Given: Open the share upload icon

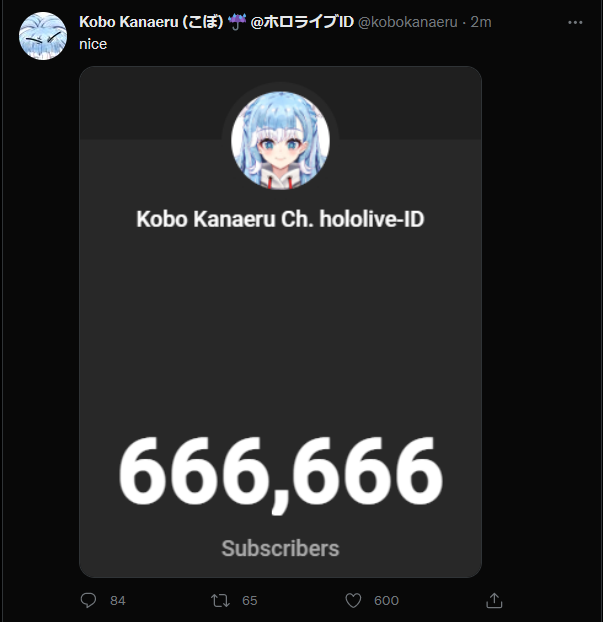Looking at the screenshot, I should pyautogui.click(x=494, y=600).
